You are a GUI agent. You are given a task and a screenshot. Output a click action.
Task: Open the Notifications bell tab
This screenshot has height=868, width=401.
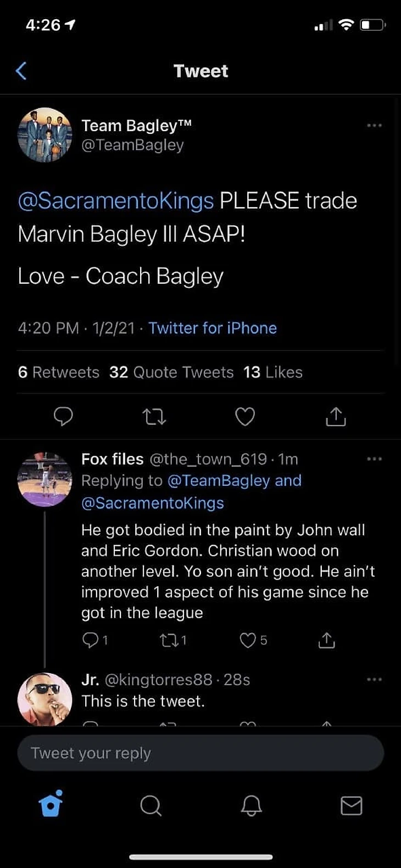pyautogui.click(x=252, y=805)
